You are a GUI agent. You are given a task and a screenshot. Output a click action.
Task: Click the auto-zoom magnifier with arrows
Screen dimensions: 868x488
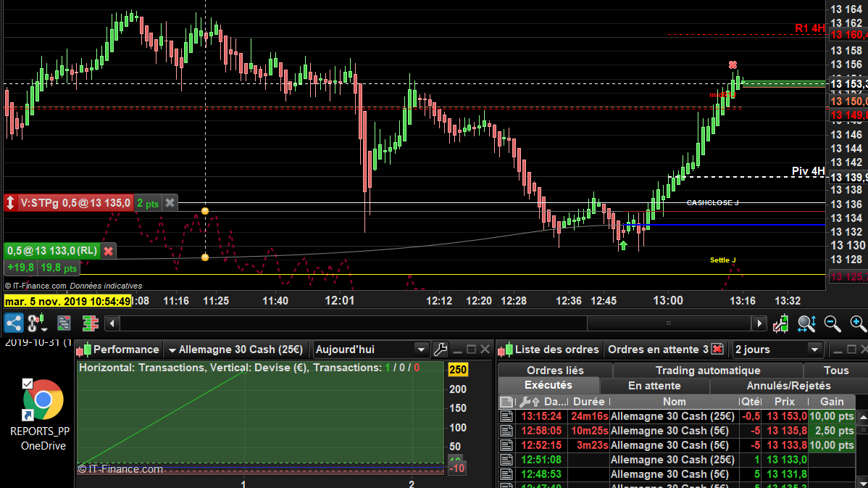point(806,323)
